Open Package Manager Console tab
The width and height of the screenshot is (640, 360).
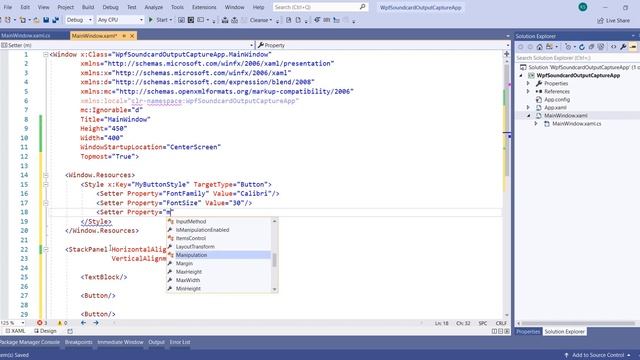[x=30, y=342]
